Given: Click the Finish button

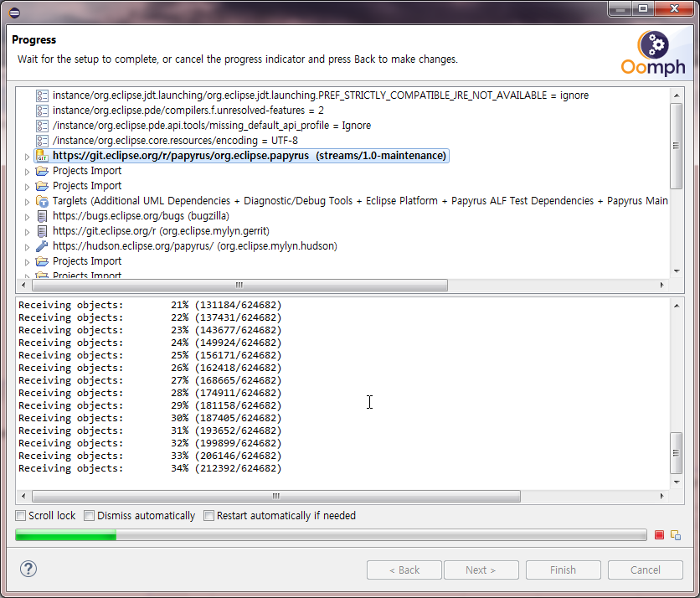Looking at the screenshot, I should [564, 570].
